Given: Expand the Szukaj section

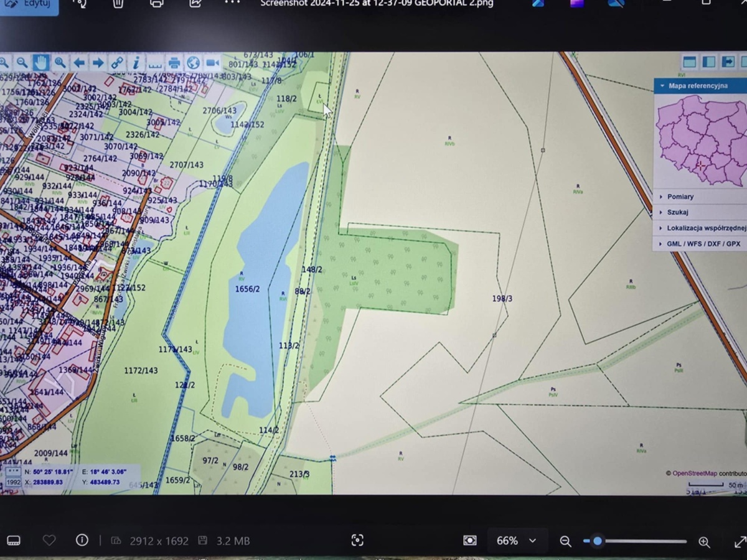Looking at the screenshot, I should (677, 212).
